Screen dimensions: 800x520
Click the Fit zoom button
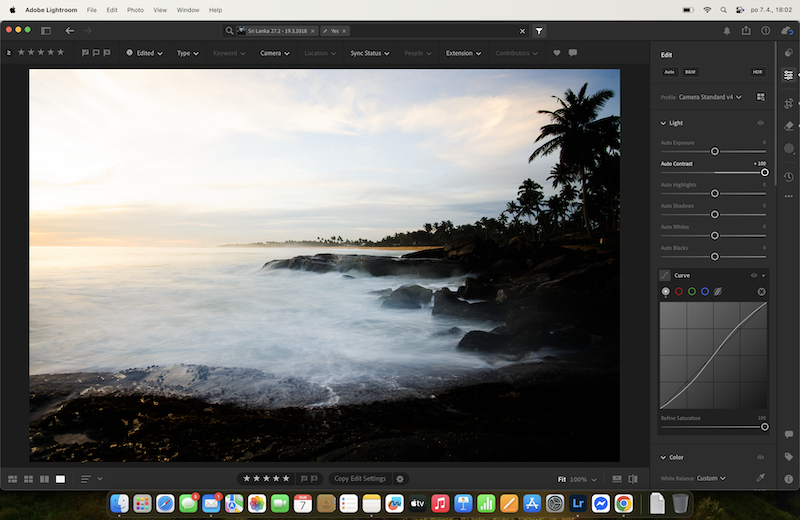(x=562, y=479)
